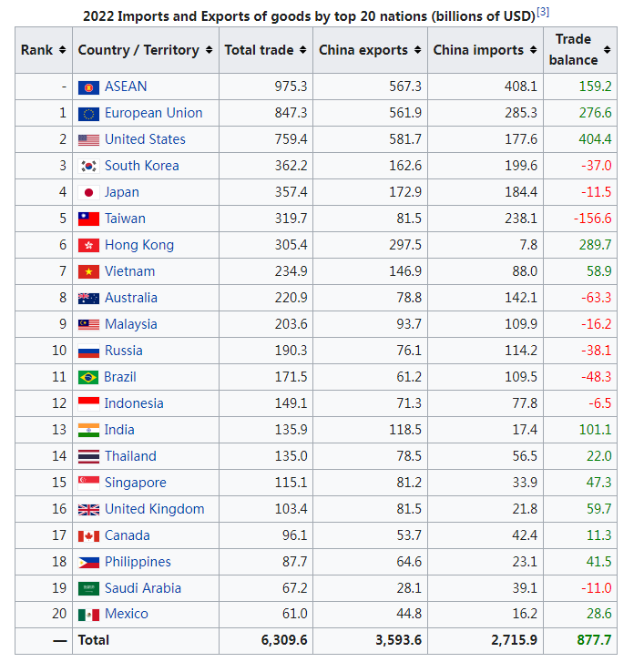Click the India flag icon
The width and height of the screenshot is (644, 662).
[x=88, y=430]
